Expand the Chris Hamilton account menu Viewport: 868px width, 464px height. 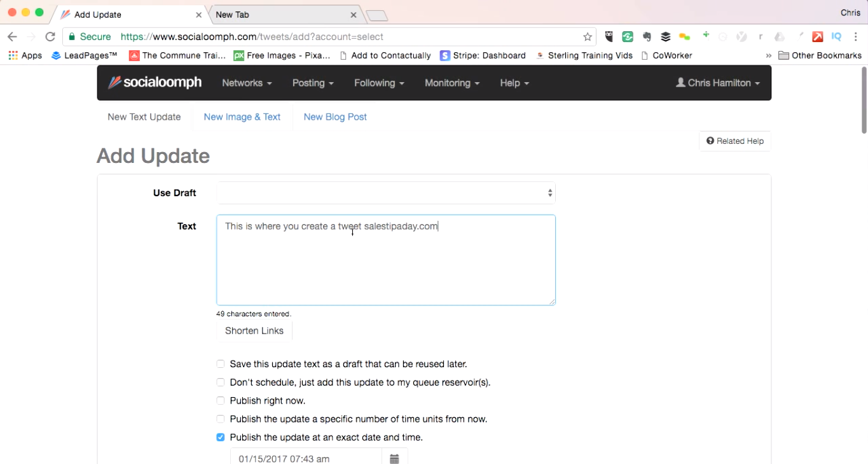pos(717,83)
